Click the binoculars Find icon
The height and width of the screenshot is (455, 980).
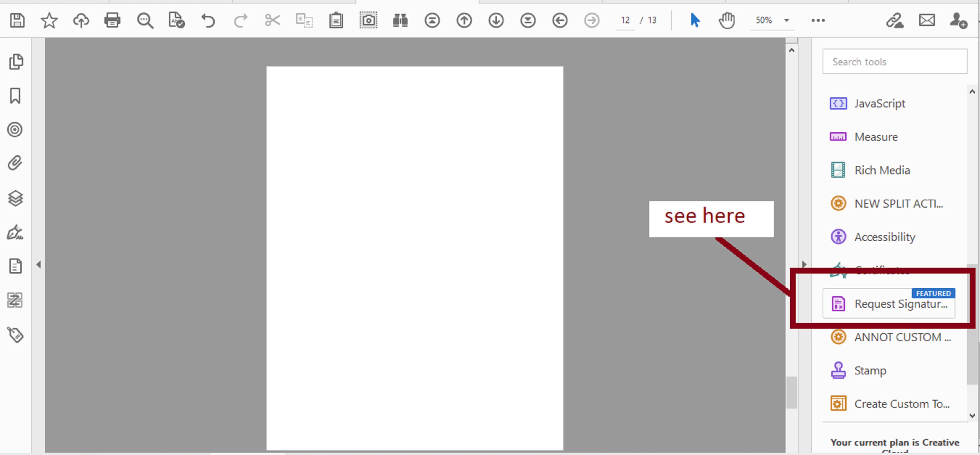(400, 20)
